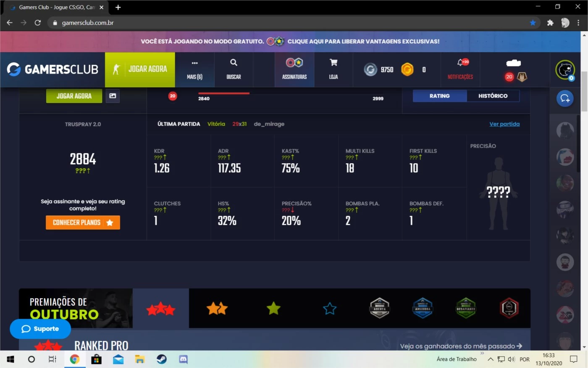Open the LOJA shopping cart
This screenshot has height=368, width=588.
point(333,69)
